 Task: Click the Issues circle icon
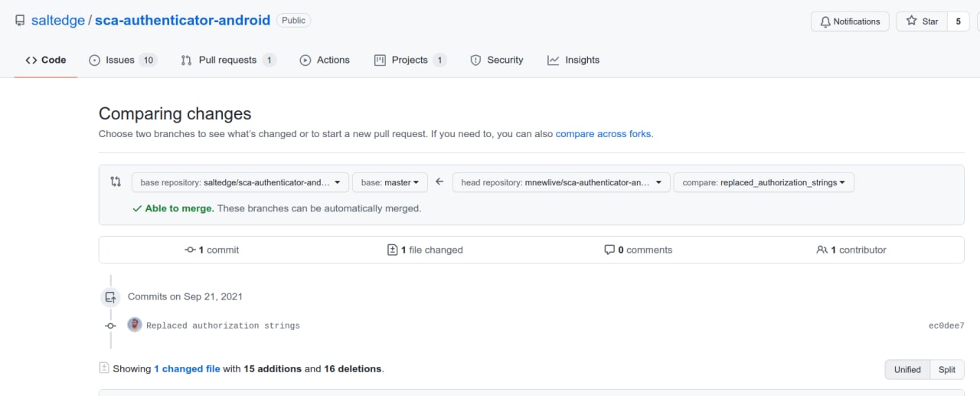click(x=95, y=60)
